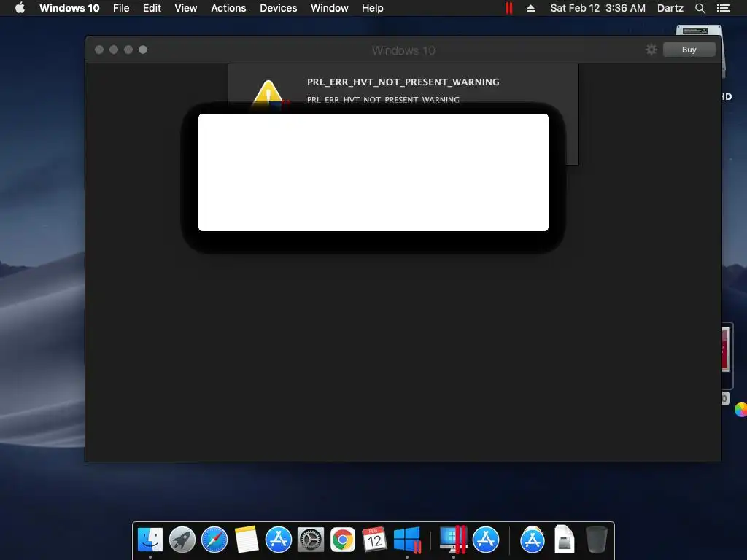
Task: Open the View menu
Action: (x=186, y=8)
